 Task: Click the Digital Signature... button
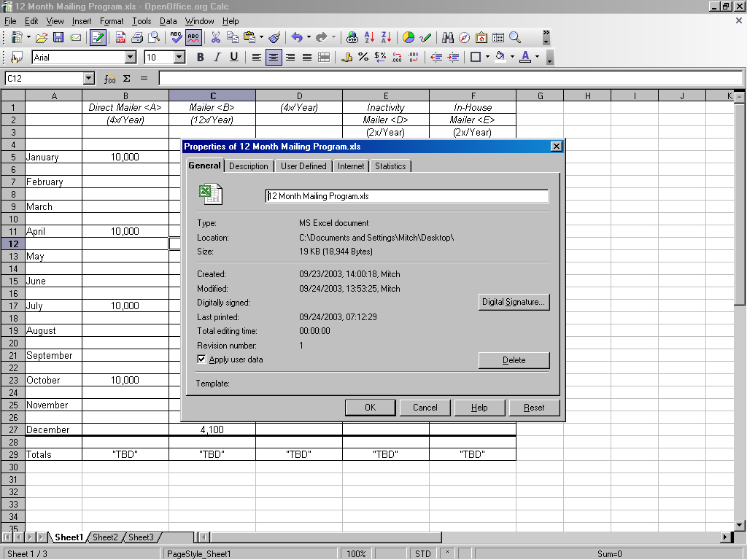514,302
